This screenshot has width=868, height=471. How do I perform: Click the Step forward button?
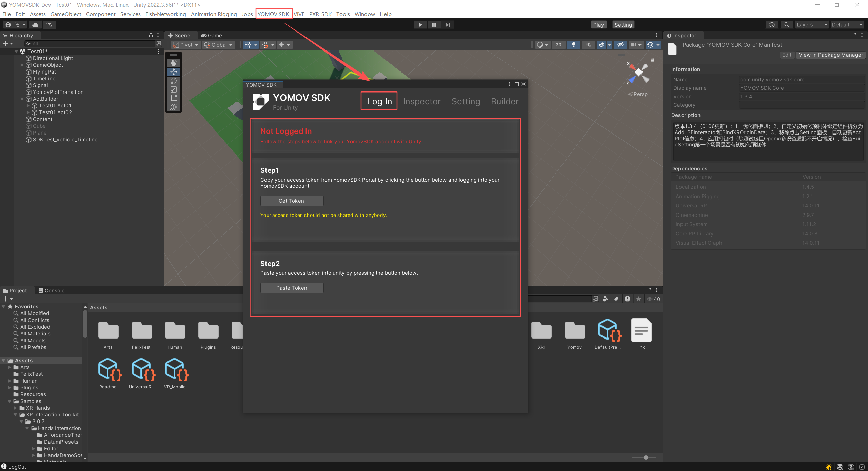click(x=448, y=25)
